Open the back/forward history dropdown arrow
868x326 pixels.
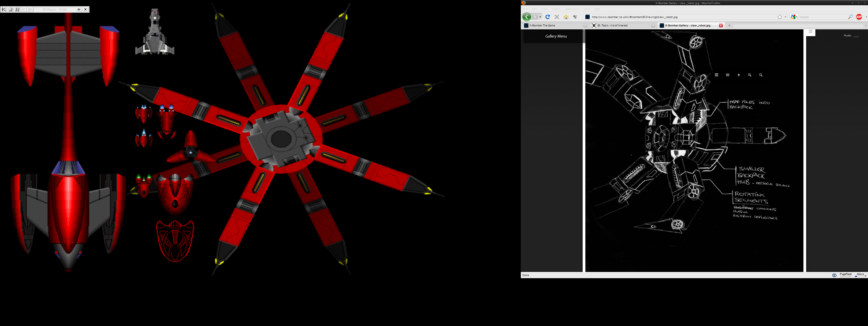[x=540, y=17]
